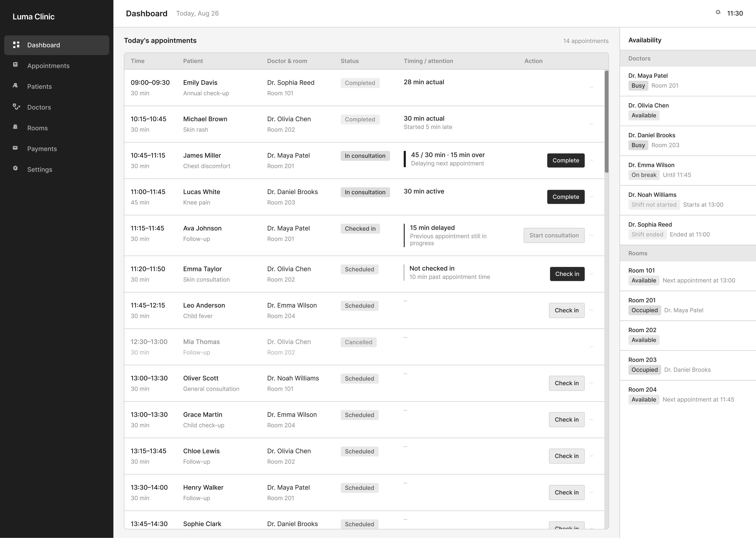Select patient name Michael Brown
This screenshot has width=756, height=538.
pyautogui.click(x=205, y=119)
